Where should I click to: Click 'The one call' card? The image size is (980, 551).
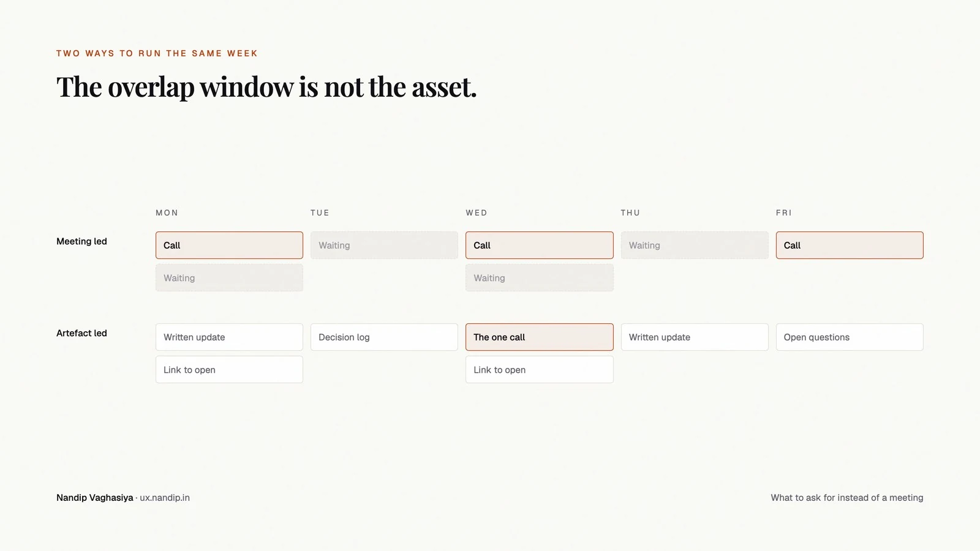[539, 337]
